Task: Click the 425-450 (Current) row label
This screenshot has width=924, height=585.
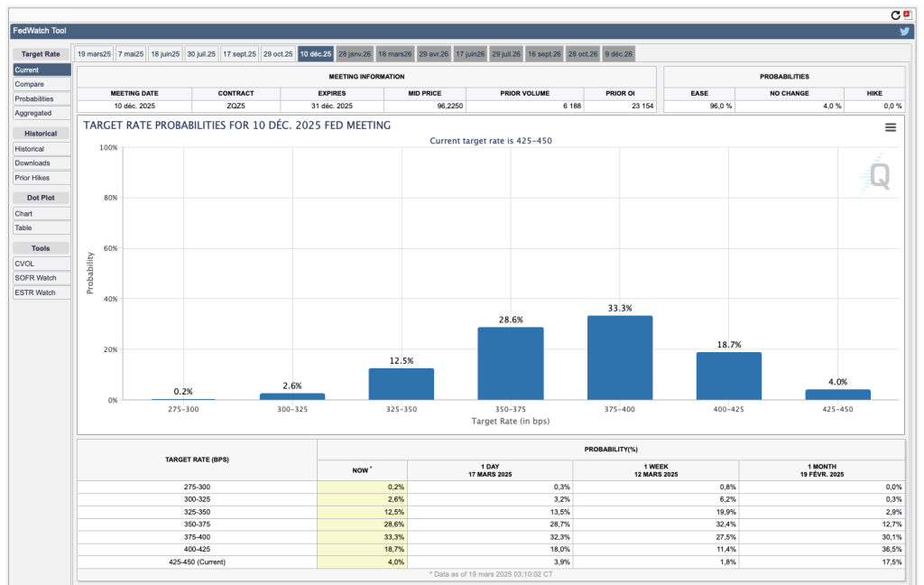Action: pyautogui.click(x=197, y=562)
